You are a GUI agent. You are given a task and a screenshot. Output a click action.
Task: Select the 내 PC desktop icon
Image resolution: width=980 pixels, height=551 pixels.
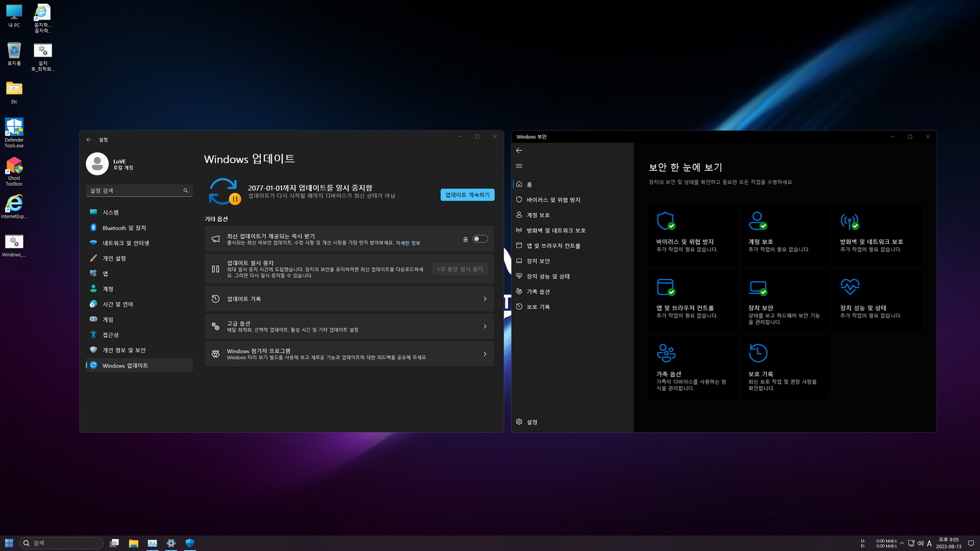click(14, 16)
